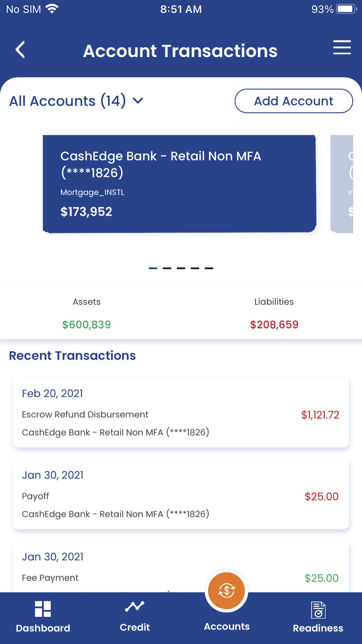
Task: Tap the Credit chart icon
Action: (135, 606)
